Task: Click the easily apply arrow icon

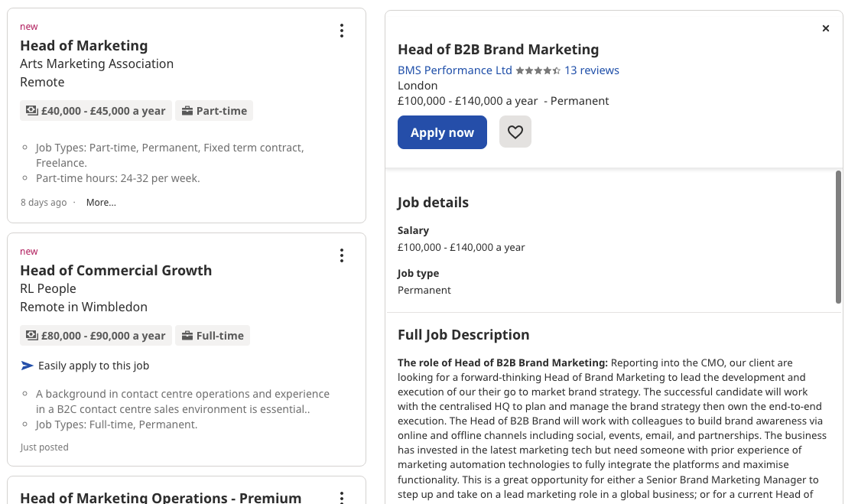Action: pyautogui.click(x=28, y=366)
